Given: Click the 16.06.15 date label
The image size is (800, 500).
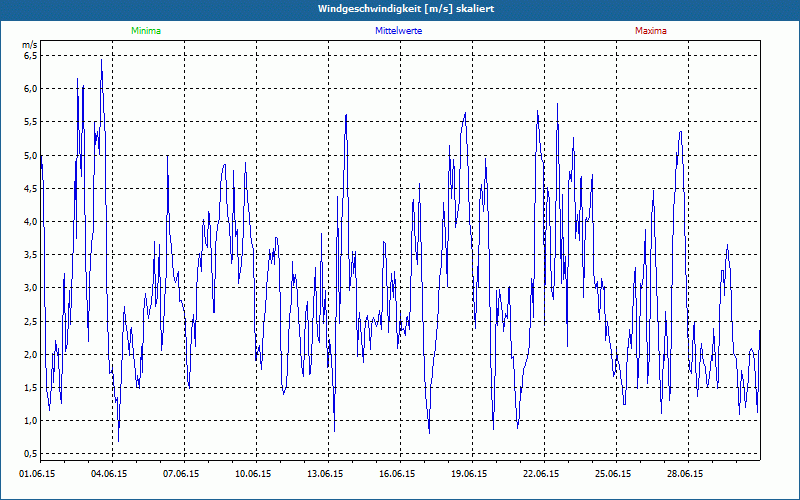Looking at the screenshot, I should click(x=397, y=474).
